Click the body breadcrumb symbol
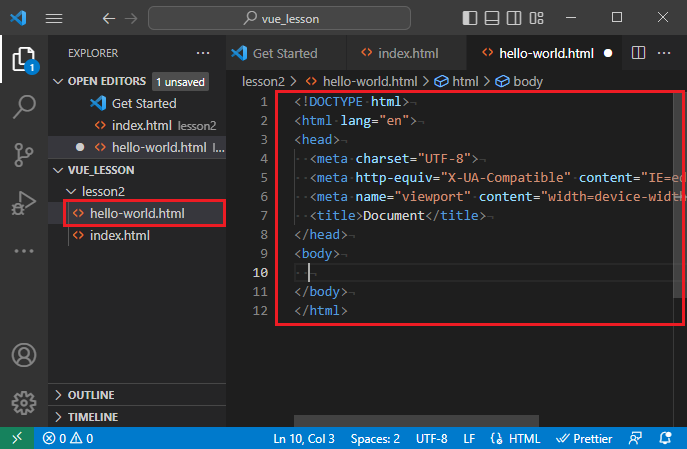 (519, 81)
